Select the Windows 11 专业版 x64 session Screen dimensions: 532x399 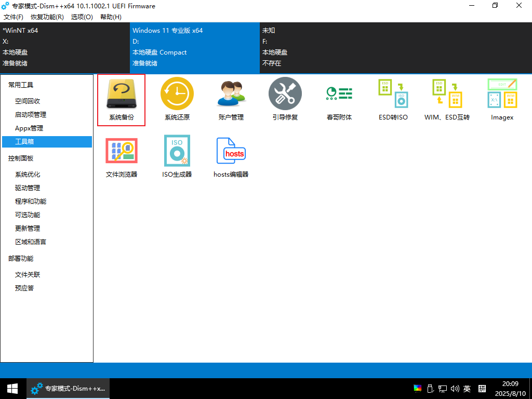pyautogui.click(x=195, y=47)
